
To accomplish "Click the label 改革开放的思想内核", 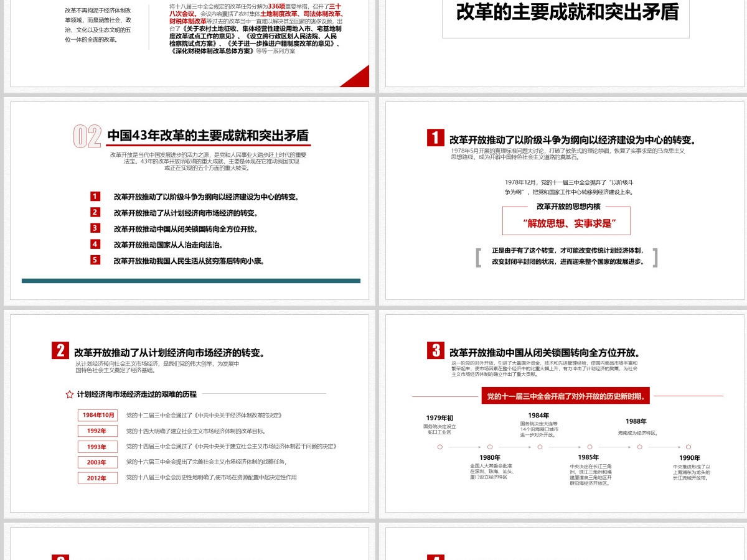I will coord(568,206).
